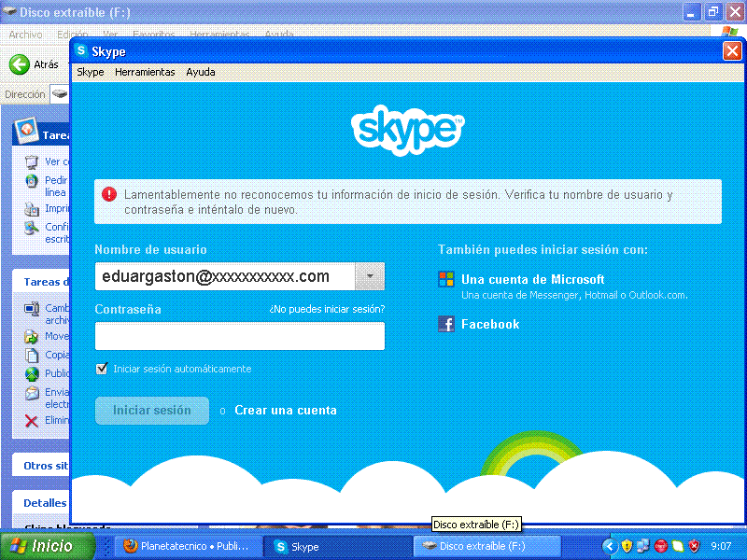Click the email envelope icon beside "Envia"
This screenshot has width=747, height=560.
pos(32,393)
